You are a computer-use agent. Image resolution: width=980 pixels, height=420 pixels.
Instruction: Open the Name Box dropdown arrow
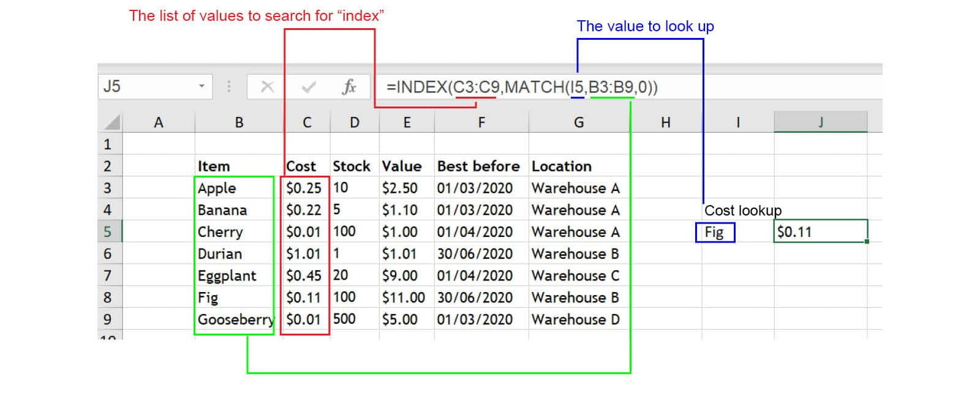coord(202,86)
